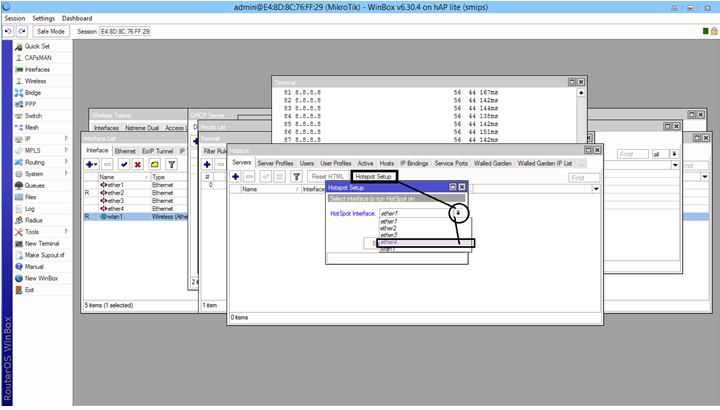Click the Reset HTML button

point(327,176)
